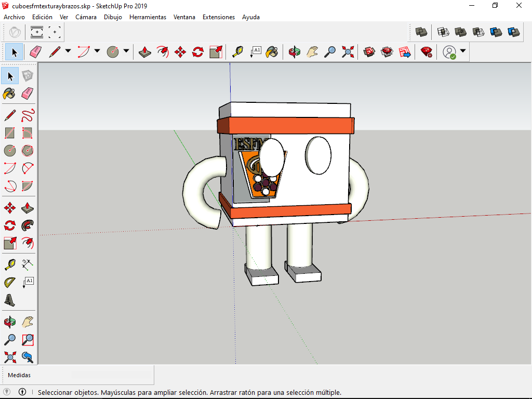Click the info icon in status bar
Image resolution: width=532 pixels, height=399 pixels.
pyautogui.click(x=22, y=392)
